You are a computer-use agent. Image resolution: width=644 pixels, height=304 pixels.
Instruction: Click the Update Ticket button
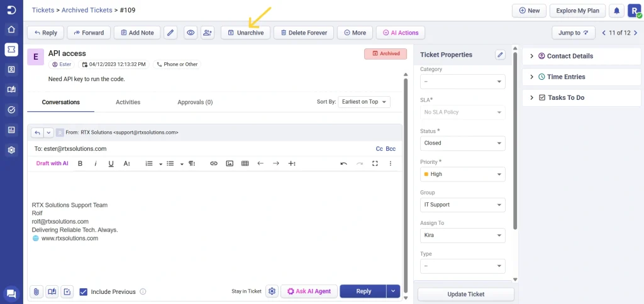pos(466,294)
